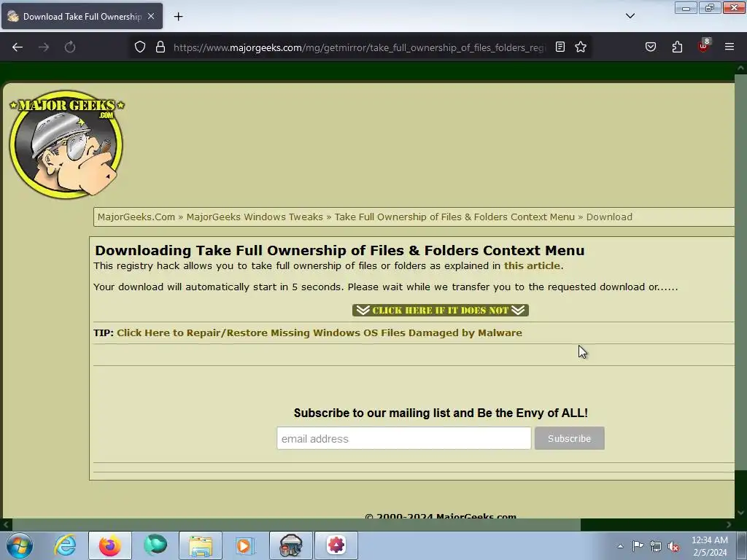The width and height of the screenshot is (747, 560).
Task: Toggle reader view icon in address bar
Action: 560,47
